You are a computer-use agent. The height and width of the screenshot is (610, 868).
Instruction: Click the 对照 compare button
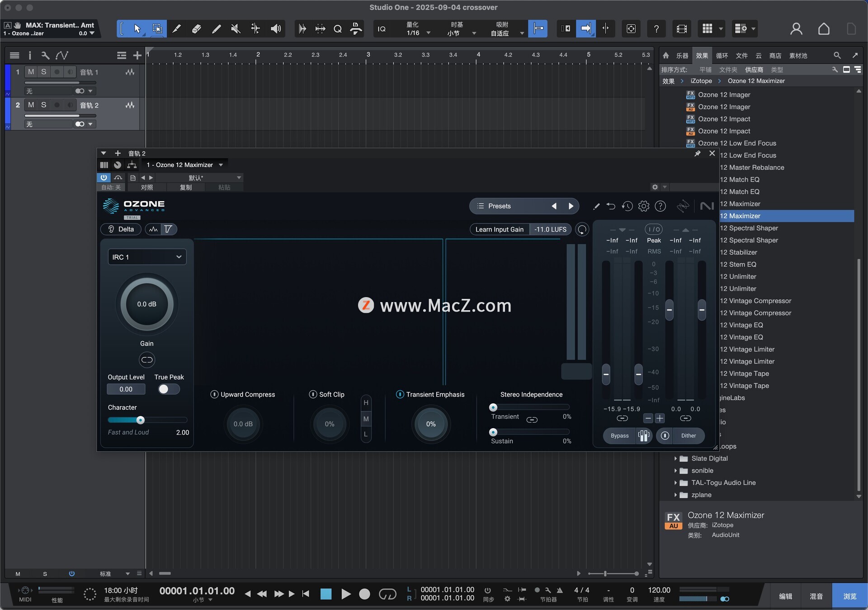(x=147, y=187)
